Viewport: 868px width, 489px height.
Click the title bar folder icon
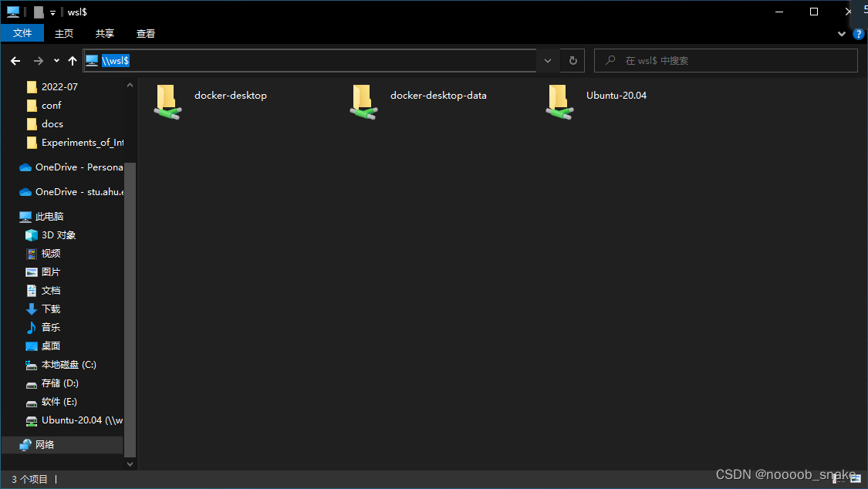[x=39, y=12]
